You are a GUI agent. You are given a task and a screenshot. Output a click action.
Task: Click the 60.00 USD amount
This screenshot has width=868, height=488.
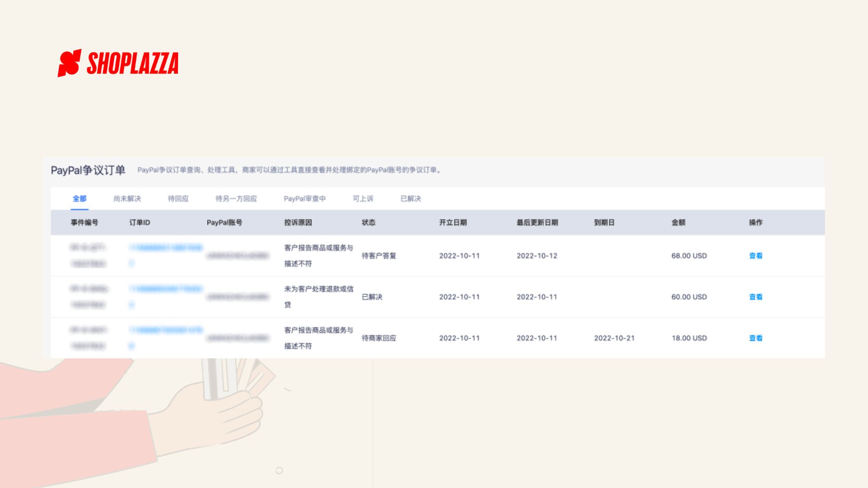coord(689,297)
